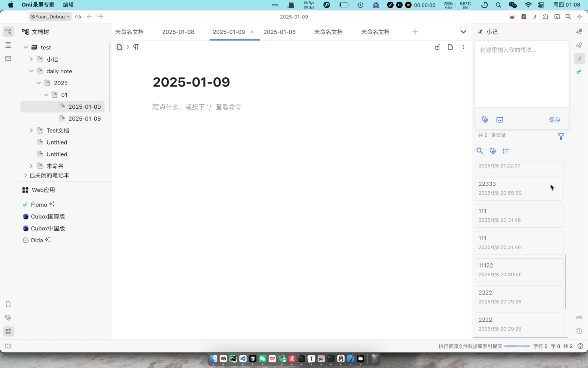The width and height of the screenshot is (588, 368).
Task: Open the document more options menu
Action: tap(463, 47)
